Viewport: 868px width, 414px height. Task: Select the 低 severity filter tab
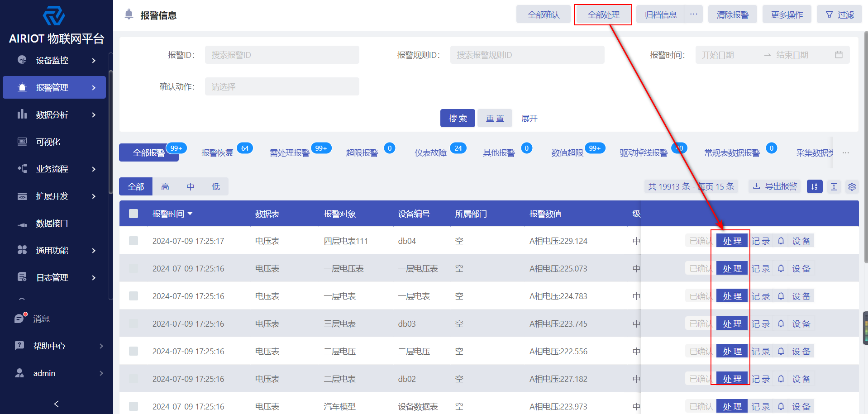tap(216, 186)
